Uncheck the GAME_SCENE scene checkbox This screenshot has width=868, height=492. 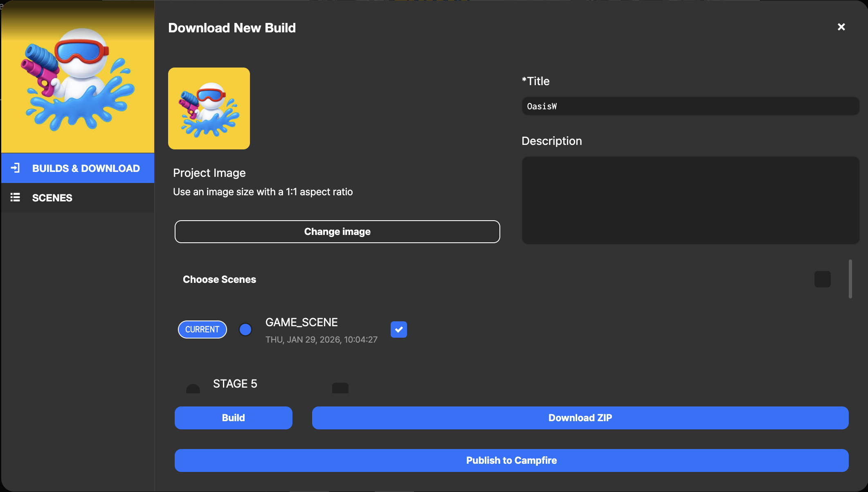point(398,330)
